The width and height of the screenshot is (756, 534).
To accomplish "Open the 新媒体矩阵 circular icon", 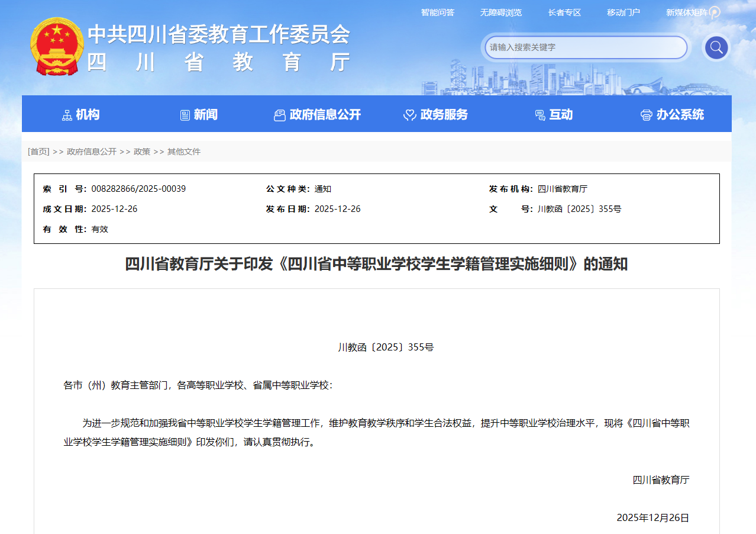I will pos(715,12).
